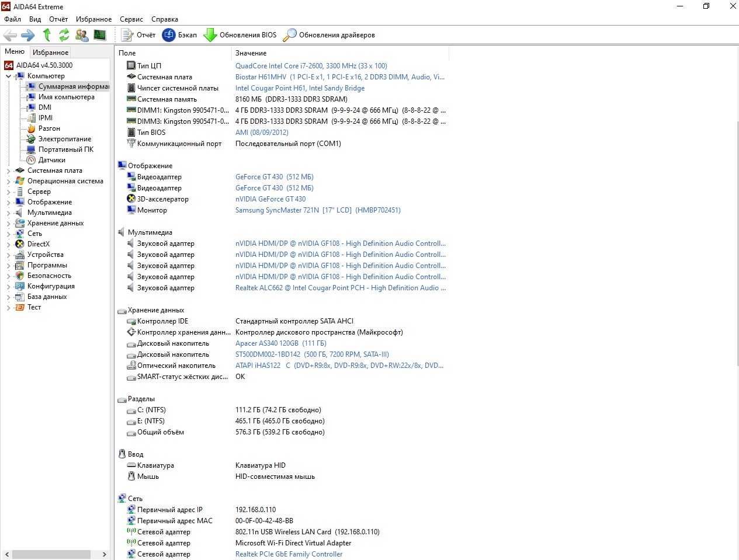Click the База данных tree icon
The height and width of the screenshot is (560, 739).
[20, 297]
